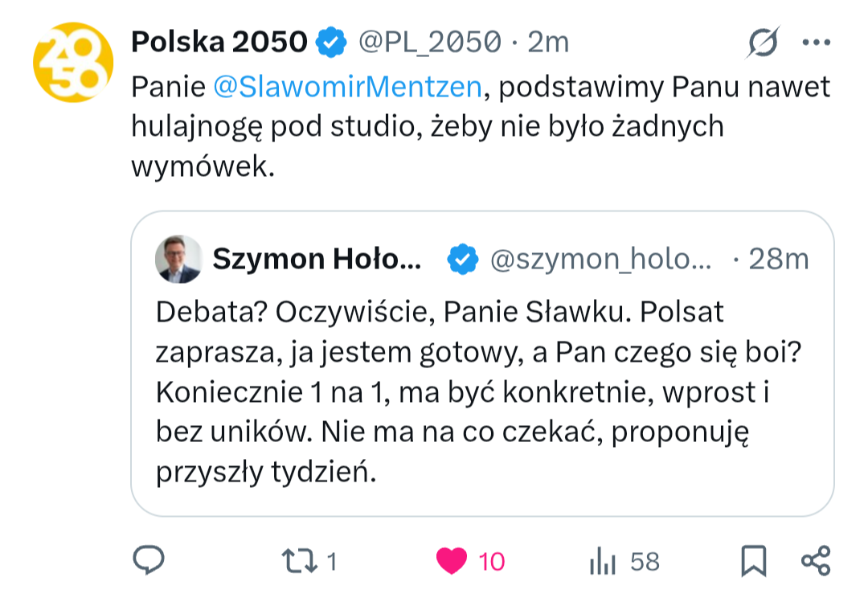Click the Grok slashed-circle icon
Screen dimensions: 868x598
[x=762, y=42]
